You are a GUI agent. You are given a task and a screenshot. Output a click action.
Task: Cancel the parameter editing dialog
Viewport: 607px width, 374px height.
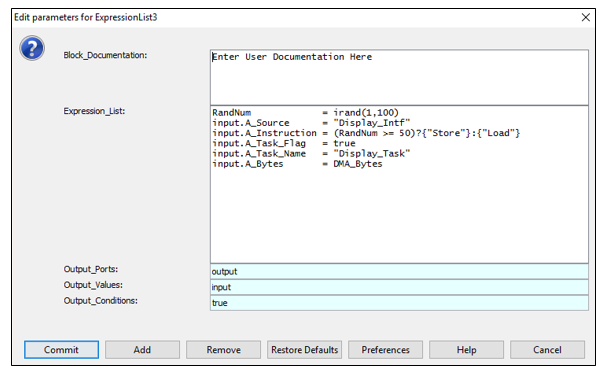(x=547, y=350)
